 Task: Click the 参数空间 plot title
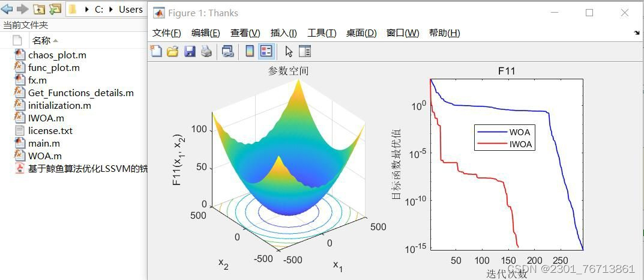pos(288,71)
